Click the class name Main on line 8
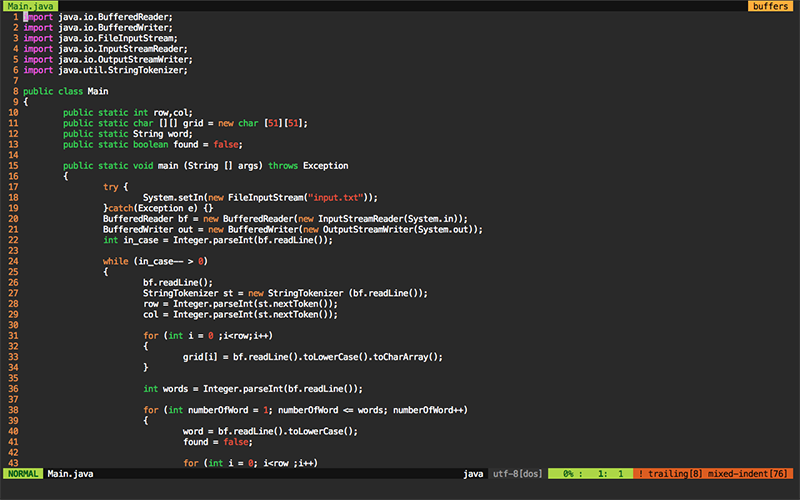This screenshot has height=500, width=800. [97, 91]
